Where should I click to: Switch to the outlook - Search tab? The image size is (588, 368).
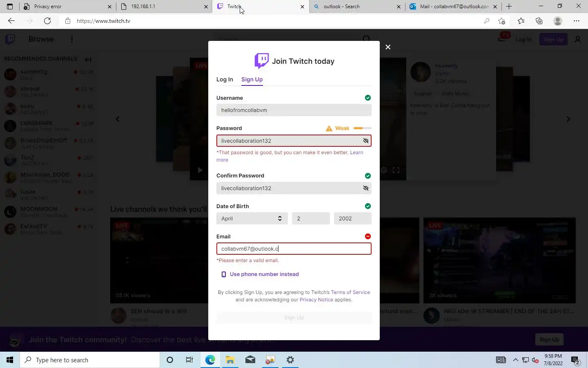357,7
